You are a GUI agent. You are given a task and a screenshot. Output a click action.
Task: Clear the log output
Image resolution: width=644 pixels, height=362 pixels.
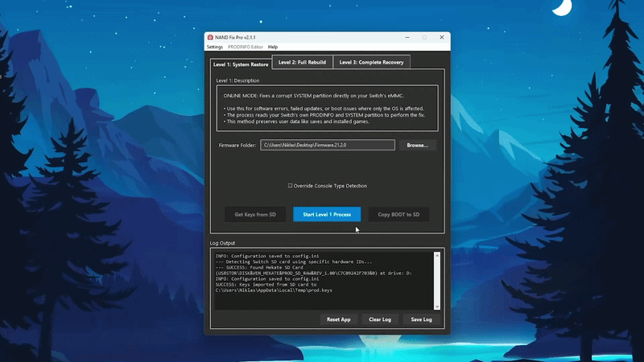pyautogui.click(x=380, y=319)
